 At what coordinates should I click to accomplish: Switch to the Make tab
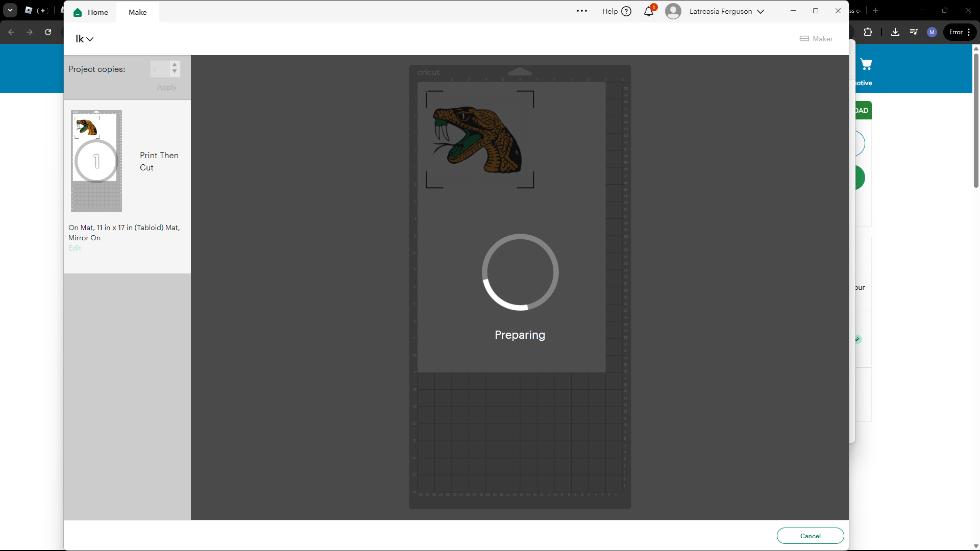tap(137, 12)
